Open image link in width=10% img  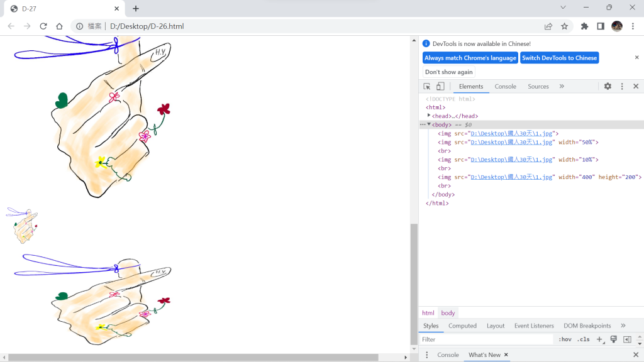pyautogui.click(x=511, y=159)
